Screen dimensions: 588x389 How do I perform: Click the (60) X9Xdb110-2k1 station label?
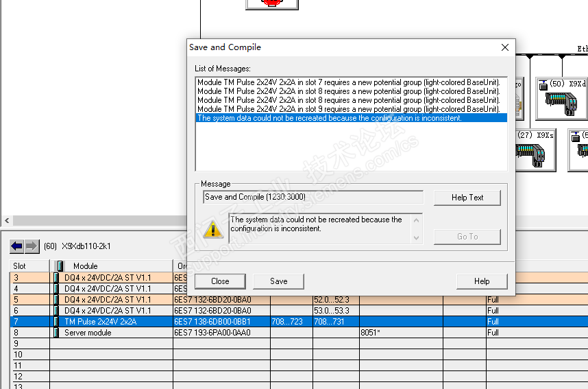coord(77,246)
